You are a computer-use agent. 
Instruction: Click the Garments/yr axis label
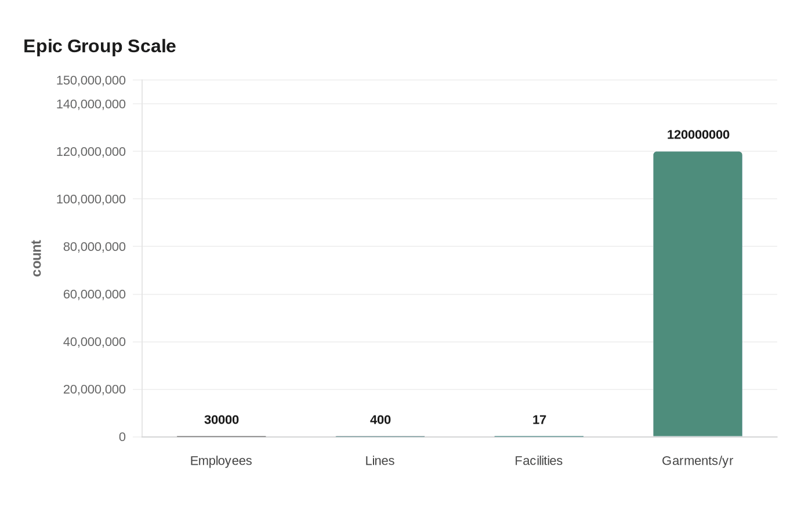click(698, 461)
